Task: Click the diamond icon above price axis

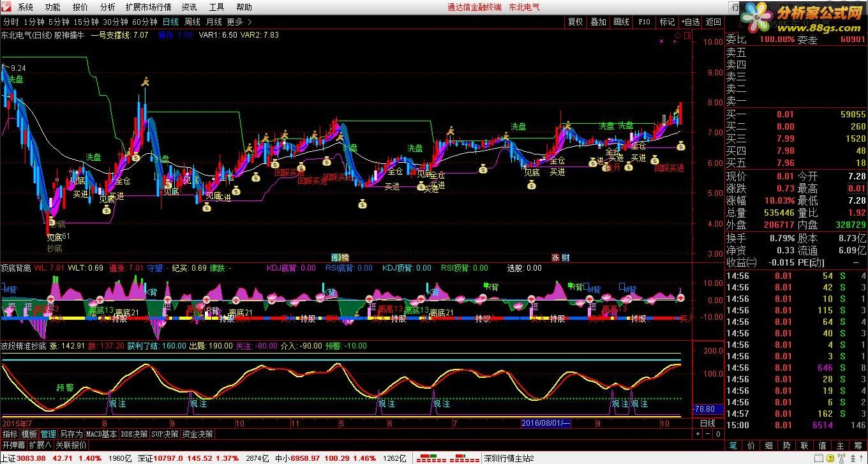Action: 678,35
